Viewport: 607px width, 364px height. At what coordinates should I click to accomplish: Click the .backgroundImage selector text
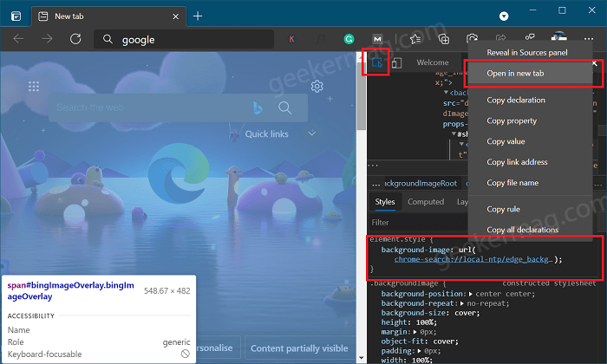point(404,283)
